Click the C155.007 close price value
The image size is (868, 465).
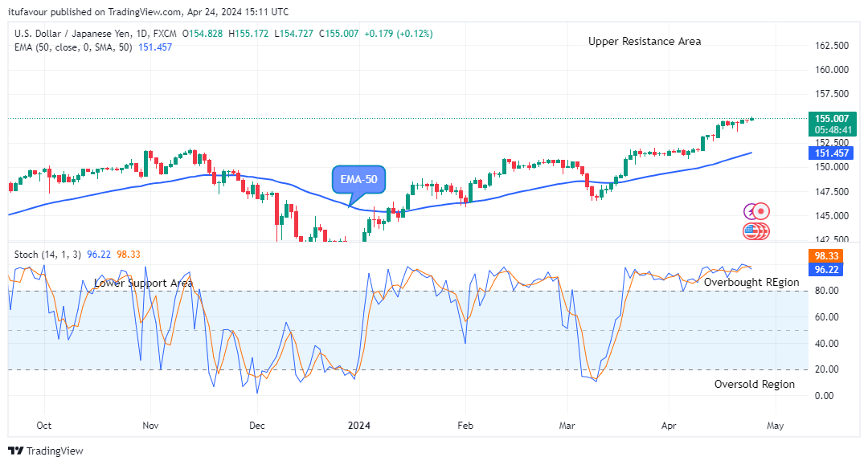339,34
